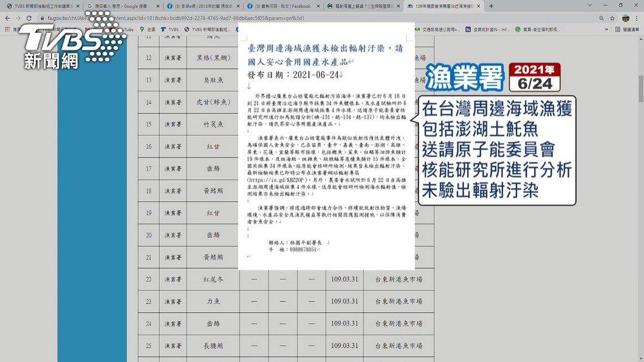Click row number 20 cell
The width and height of the screenshot is (644, 362).
[x=149, y=235]
